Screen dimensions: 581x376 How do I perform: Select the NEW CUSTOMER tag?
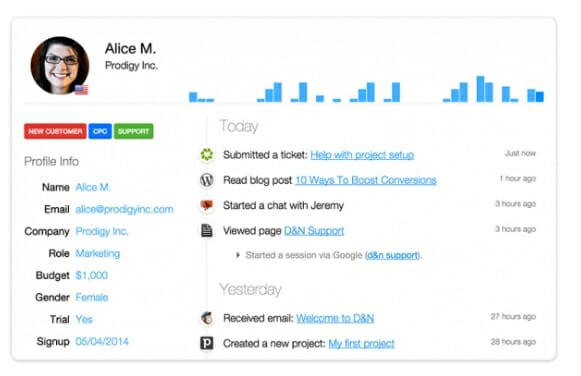click(55, 131)
